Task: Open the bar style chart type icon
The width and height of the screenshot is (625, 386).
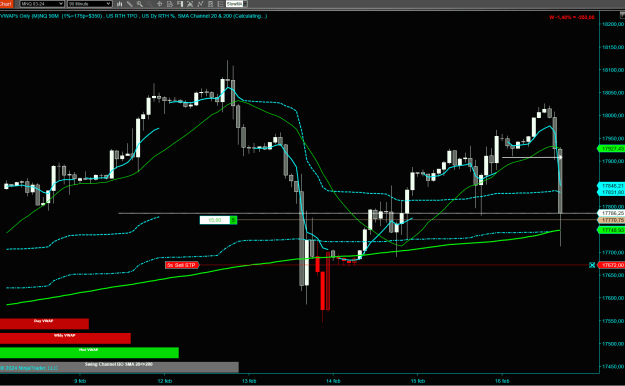Action: 119,4
